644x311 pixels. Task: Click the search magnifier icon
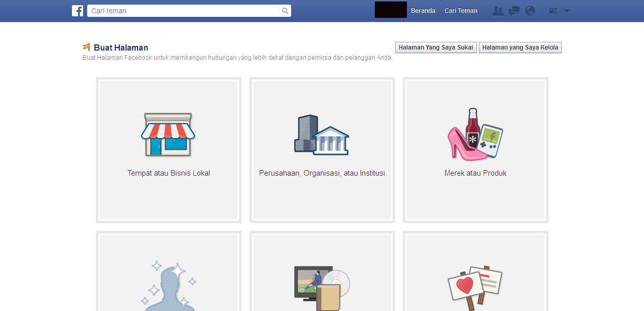click(x=285, y=11)
